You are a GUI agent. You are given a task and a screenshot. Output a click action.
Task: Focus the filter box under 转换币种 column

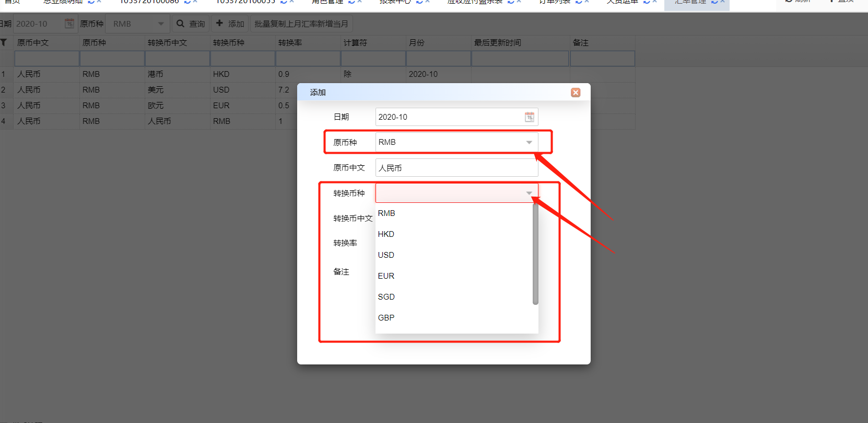(x=243, y=59)
